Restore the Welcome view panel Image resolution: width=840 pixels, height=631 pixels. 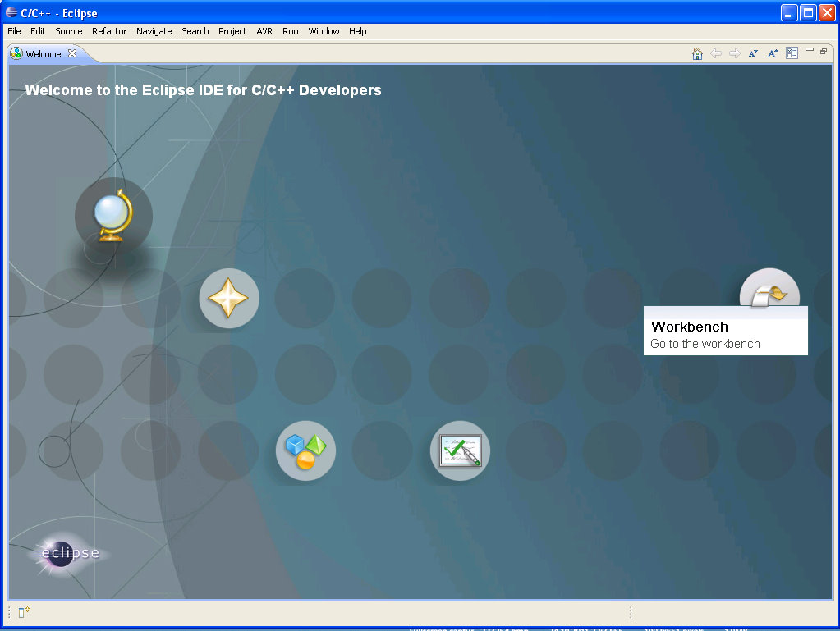824,50
